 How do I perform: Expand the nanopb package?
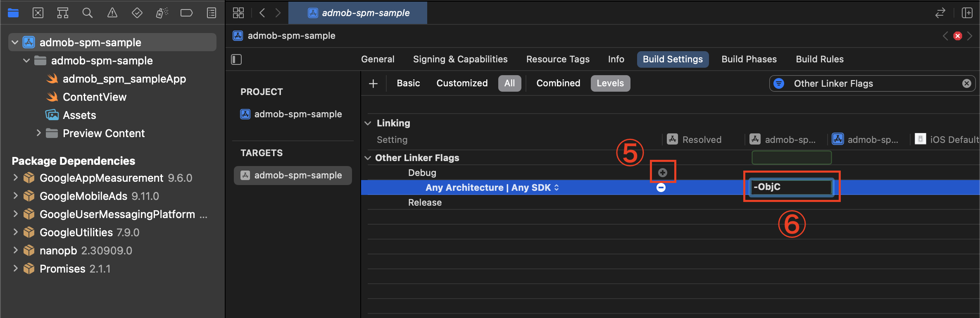click(15, 250)
